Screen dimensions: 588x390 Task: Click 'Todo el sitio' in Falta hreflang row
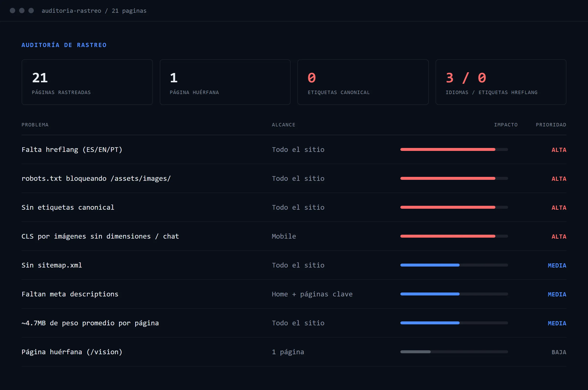[x=298, y=149]
